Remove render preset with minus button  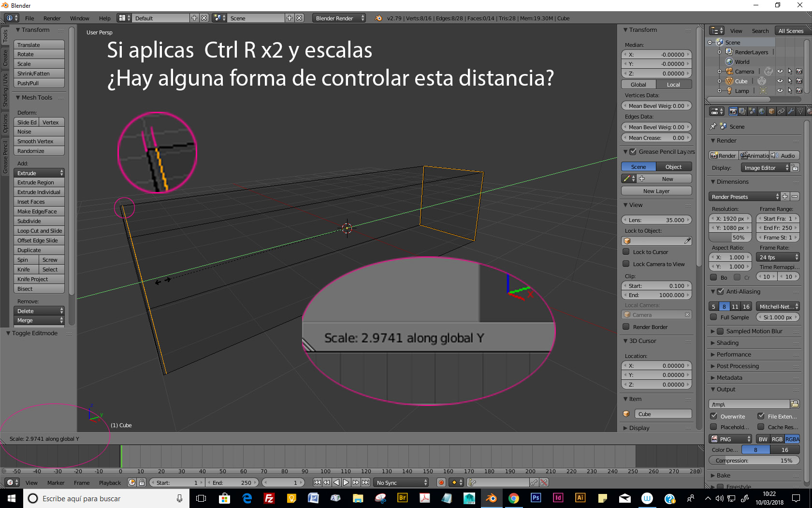(795, 196)
